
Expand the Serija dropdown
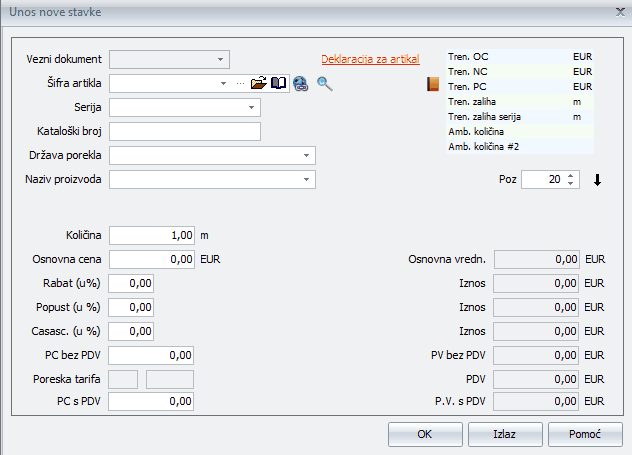(251, 107)
